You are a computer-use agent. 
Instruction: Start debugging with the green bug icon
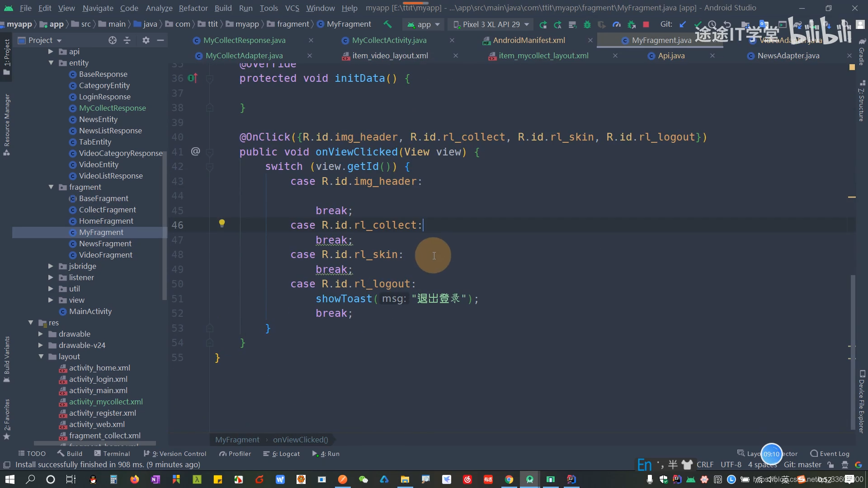coord(587,24)
